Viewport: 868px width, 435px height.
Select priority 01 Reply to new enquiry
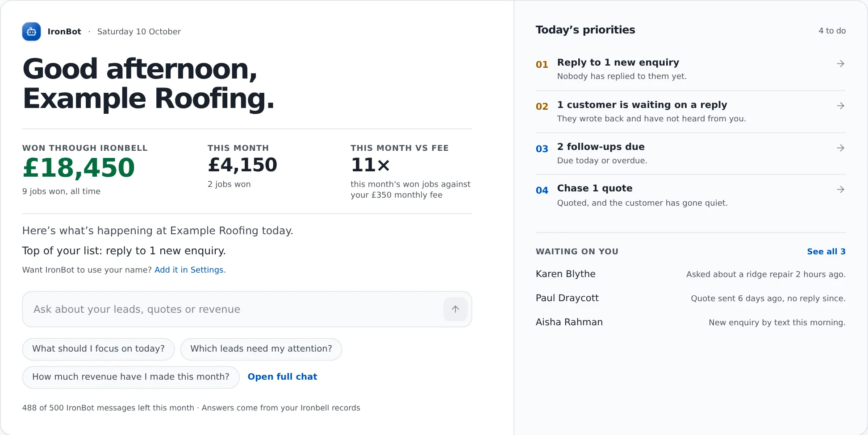[690, 70]
